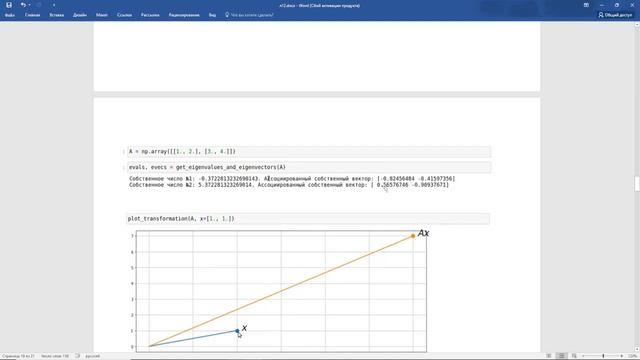The width and height of the screenshot is (640, 360).
Task: Click the русский language indicator
Action: pos(93,356)
